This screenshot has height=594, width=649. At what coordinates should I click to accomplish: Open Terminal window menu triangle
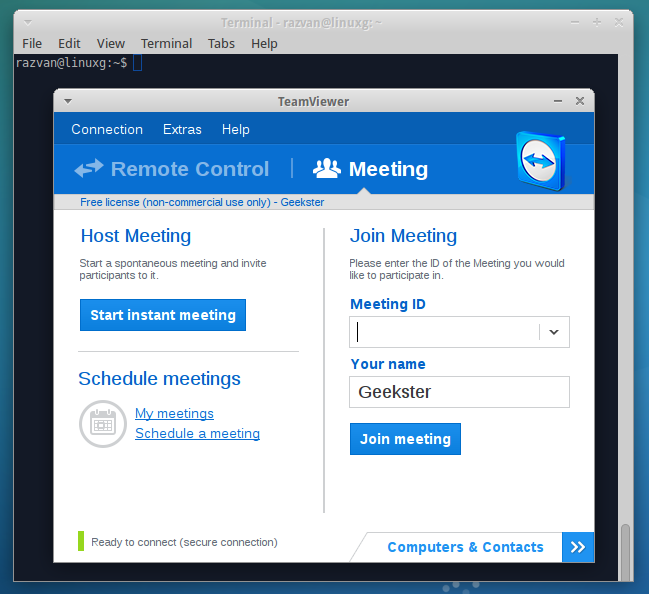pos(28,22)
